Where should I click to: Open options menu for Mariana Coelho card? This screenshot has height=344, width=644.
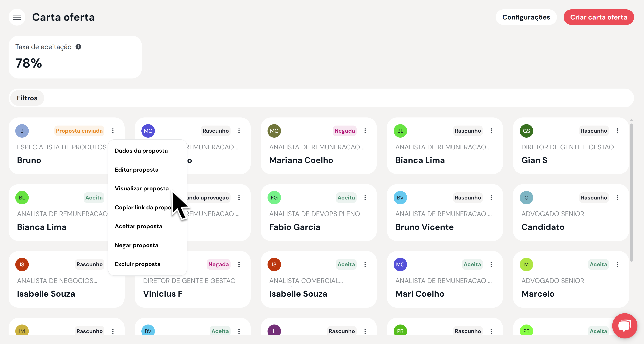[365, 131]
